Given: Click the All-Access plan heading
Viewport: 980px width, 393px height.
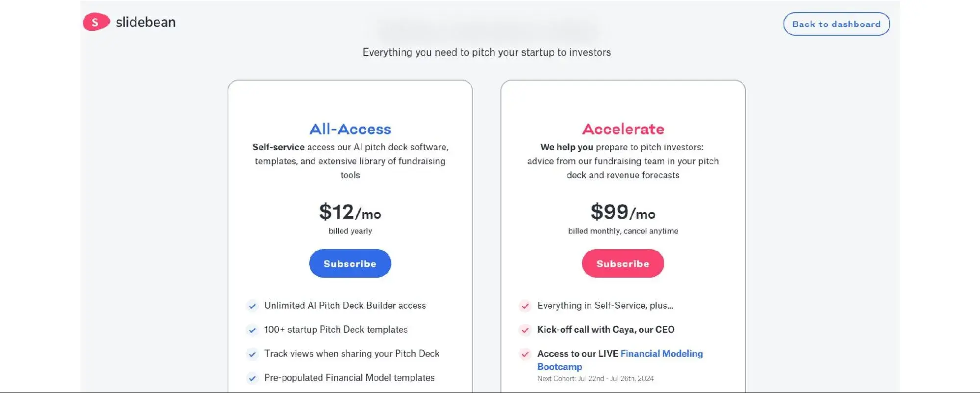Looking at the screenshot, I should tap(350, 129).
